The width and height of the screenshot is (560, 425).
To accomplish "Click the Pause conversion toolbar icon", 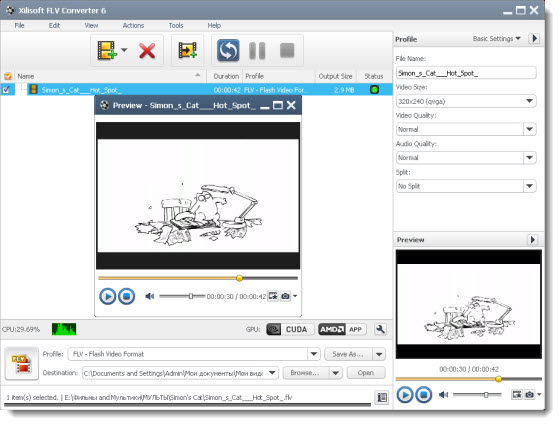I will (257, 50).
